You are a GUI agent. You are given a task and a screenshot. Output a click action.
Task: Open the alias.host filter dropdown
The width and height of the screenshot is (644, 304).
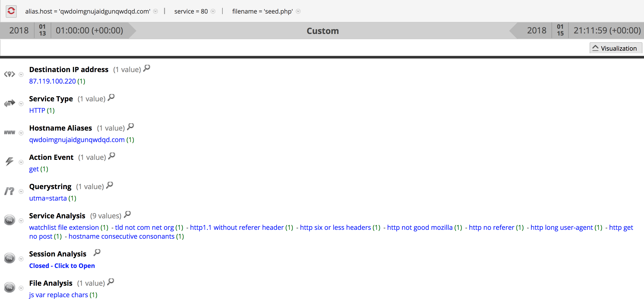[x=156, y=11]
